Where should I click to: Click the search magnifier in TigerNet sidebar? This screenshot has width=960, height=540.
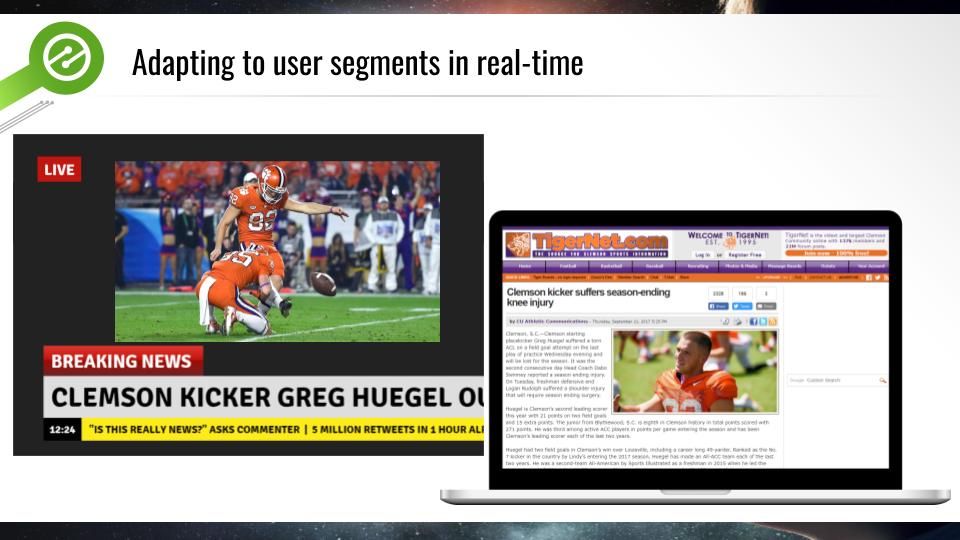click(882, 380)
